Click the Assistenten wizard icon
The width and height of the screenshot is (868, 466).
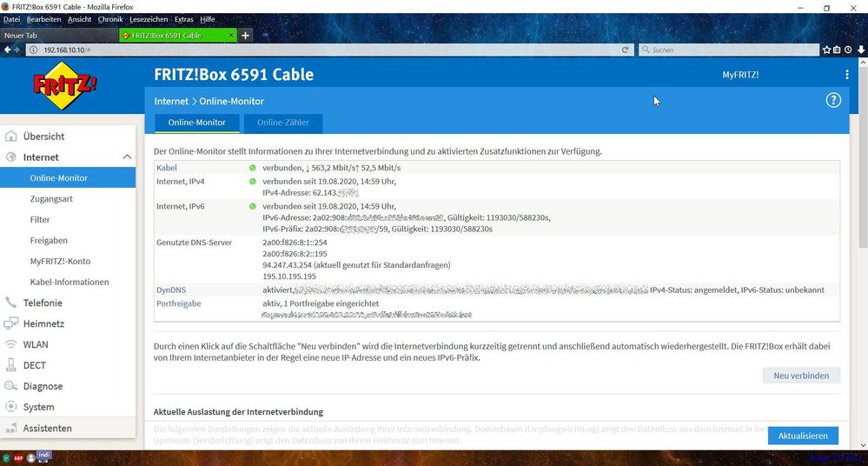point(11,428)
